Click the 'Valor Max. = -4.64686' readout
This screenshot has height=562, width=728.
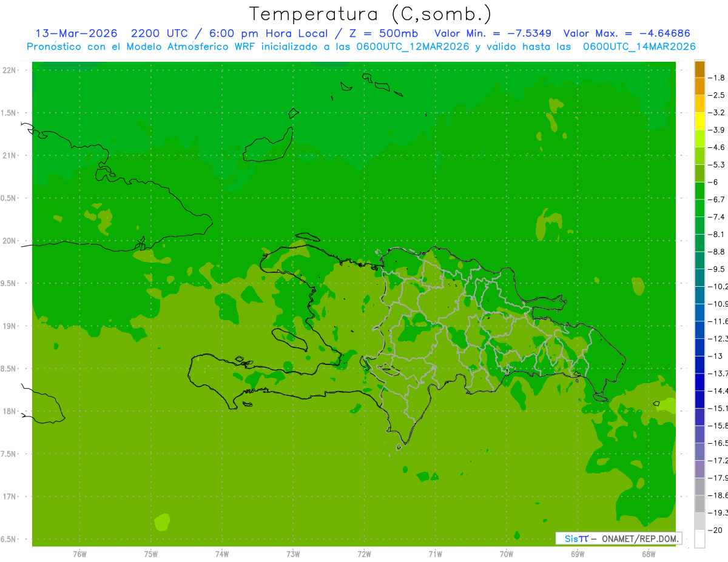pyautogui.click(x=627, y=33)
